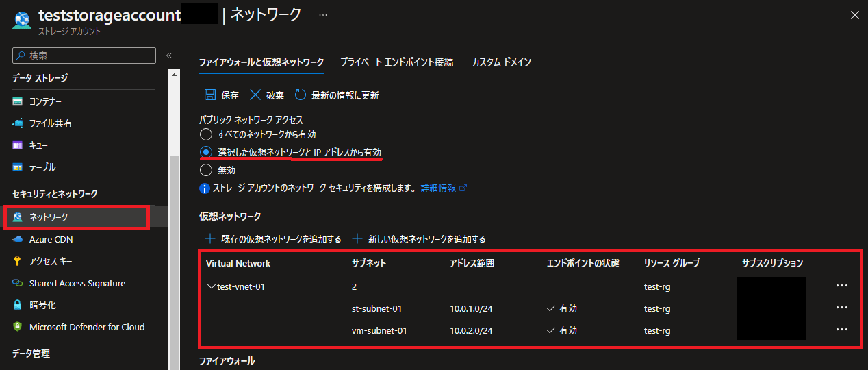Click into the 検索 search box
Image resolution: width=868 pixels, height=370 pixels.
coord(84,56)
